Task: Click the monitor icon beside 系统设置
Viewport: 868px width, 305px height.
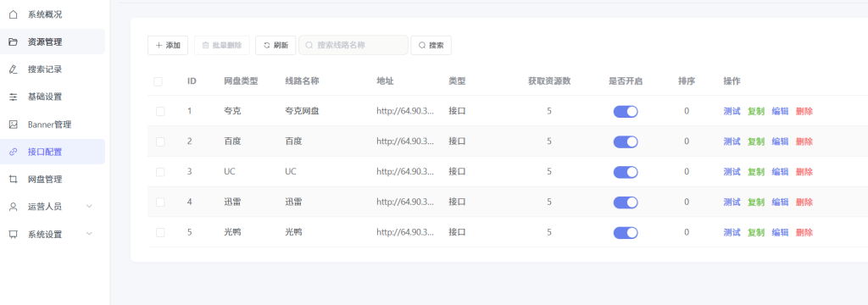Action: [14, 234]
